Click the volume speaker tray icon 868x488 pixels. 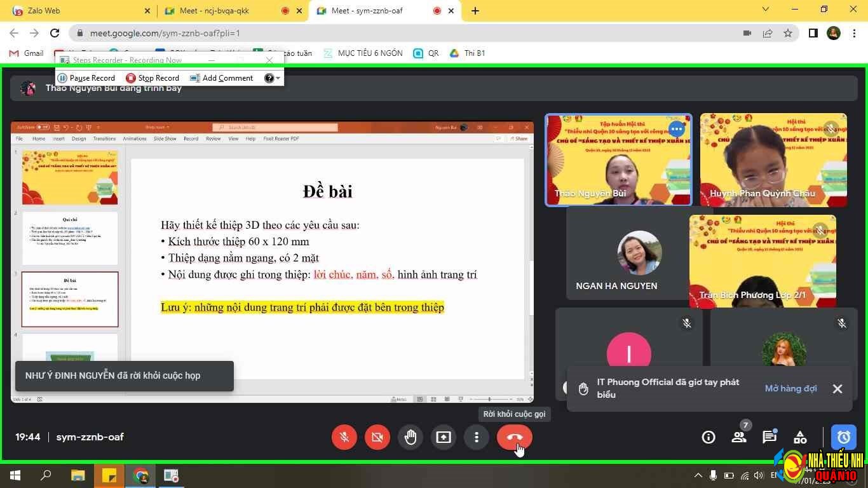(758, 475)
